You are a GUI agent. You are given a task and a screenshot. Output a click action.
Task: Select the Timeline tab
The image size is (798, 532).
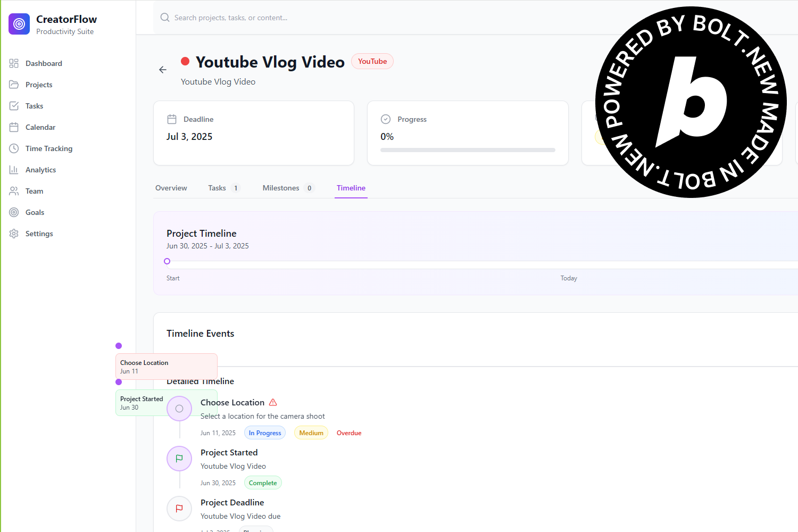(351, 188)
